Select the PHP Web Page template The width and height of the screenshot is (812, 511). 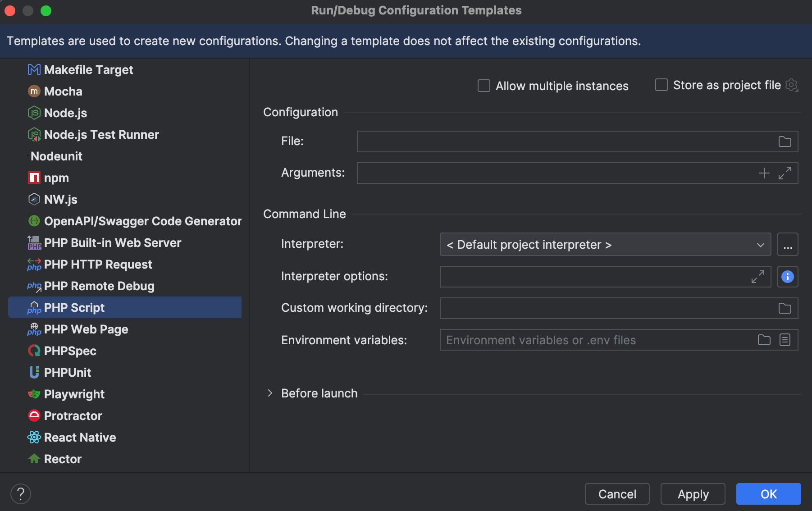(x=86, y=329)
